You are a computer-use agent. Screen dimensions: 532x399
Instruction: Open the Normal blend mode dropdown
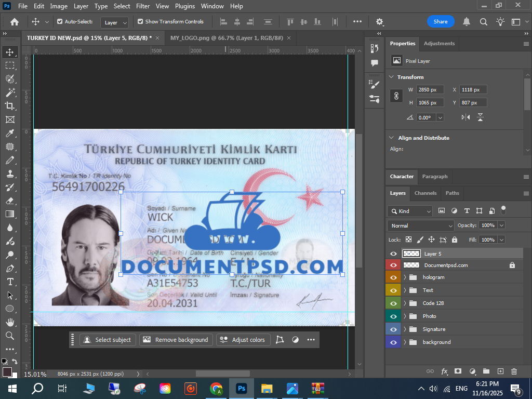pyautogui.click(x=421, y=225)
